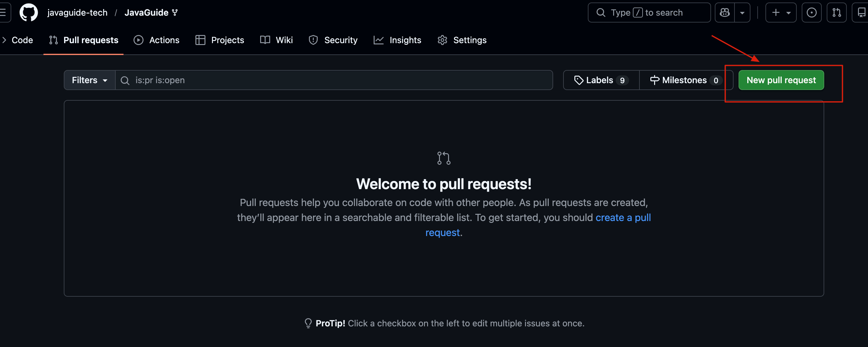Click the GitHub Octocat logo
868x347 pixels.
point(29,13)
